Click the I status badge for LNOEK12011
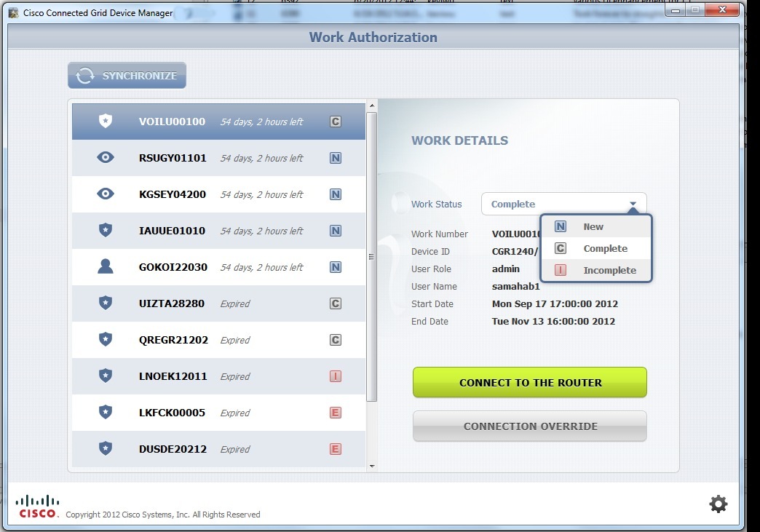Screen dimensions: 760x532 tap(336, 376)
